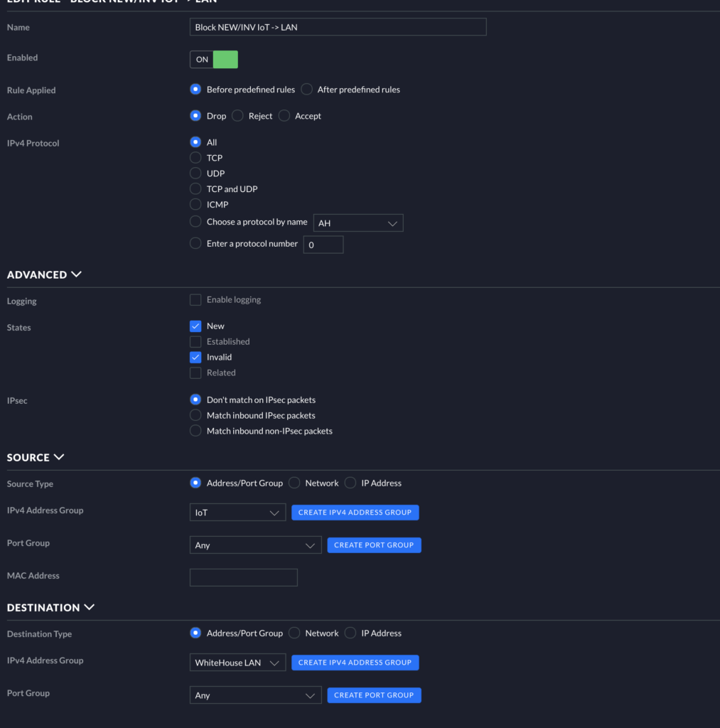The height and width of the screenshot is (728, 720).
Task: Select 'After predefined rules' radio option
Action: pos(307,90)
